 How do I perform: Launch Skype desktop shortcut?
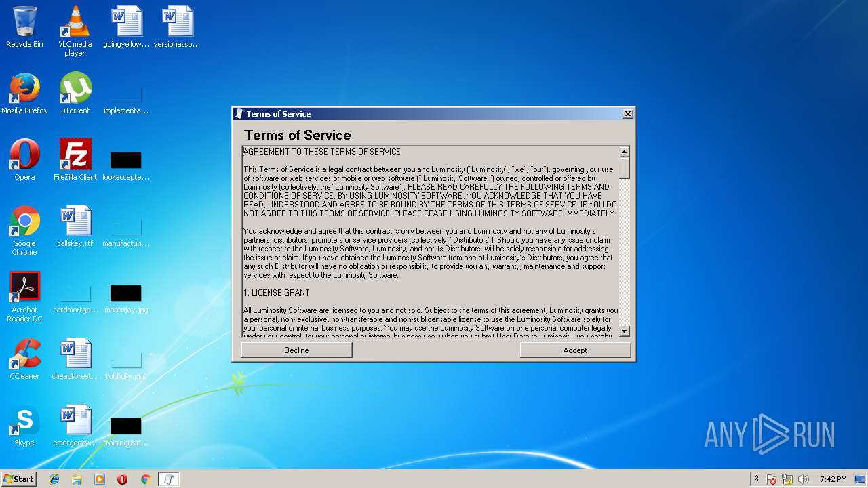pos(24,426)
